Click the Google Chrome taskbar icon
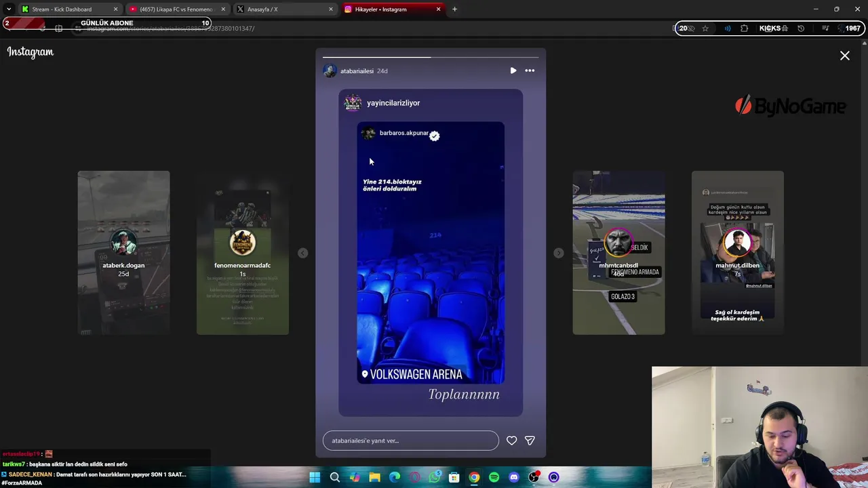The image size is (868, 488). (474, 477)
